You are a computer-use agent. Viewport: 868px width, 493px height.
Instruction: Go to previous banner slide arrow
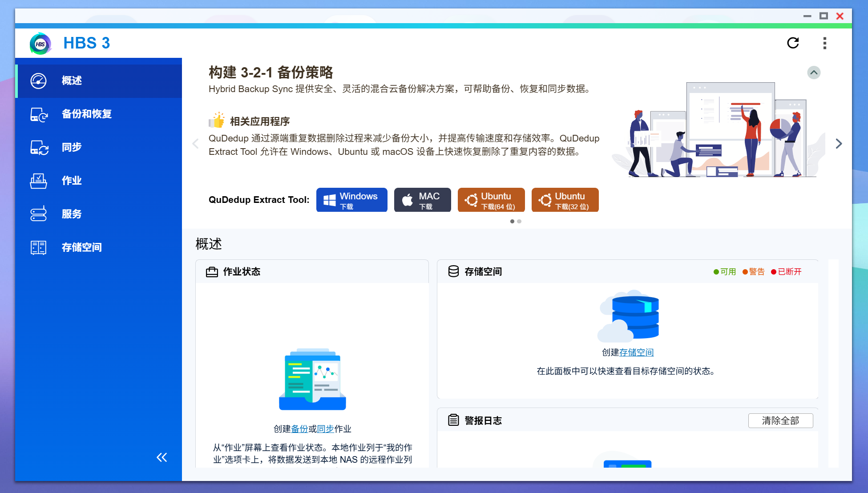click(x=195, y=144)
